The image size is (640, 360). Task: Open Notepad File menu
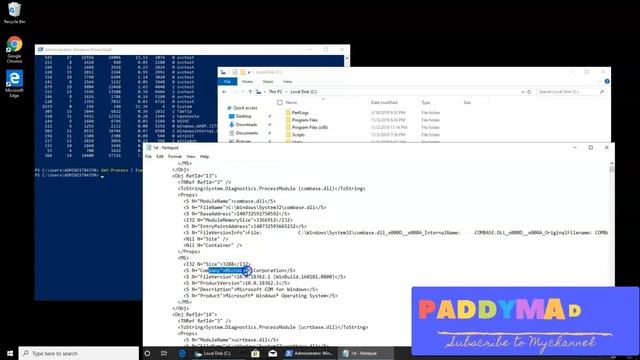[148, 156]
